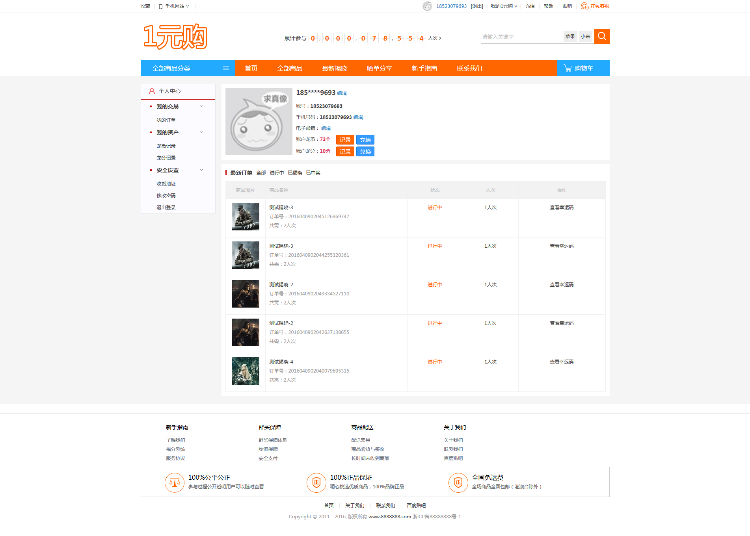Click the 进行中 status in the first order row
The height and width of the screenshot is (536, 750).
tap(435, 208)
